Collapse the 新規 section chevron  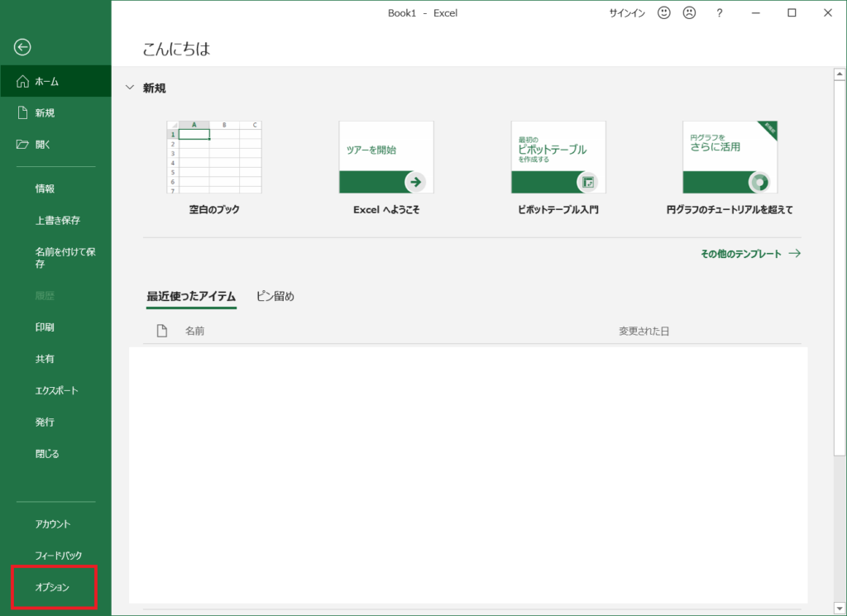(x=131, y=88)
